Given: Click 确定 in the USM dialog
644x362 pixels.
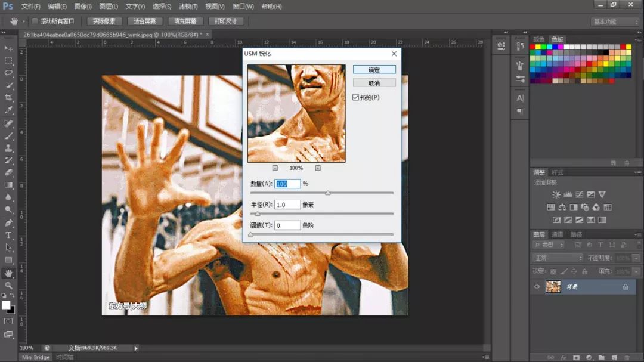Looking at the screenshot, I should (x=374, y=70).
